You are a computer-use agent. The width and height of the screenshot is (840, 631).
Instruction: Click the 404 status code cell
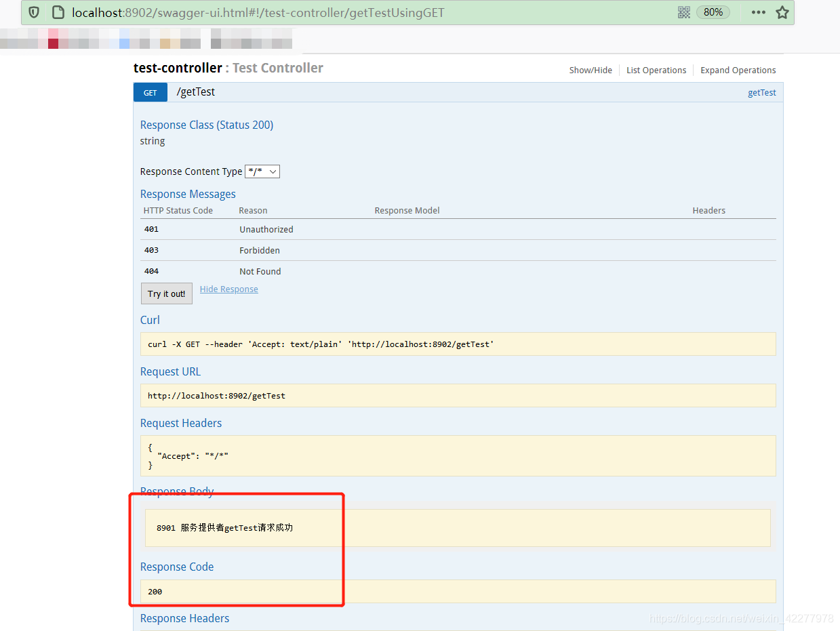click(151, 271)
